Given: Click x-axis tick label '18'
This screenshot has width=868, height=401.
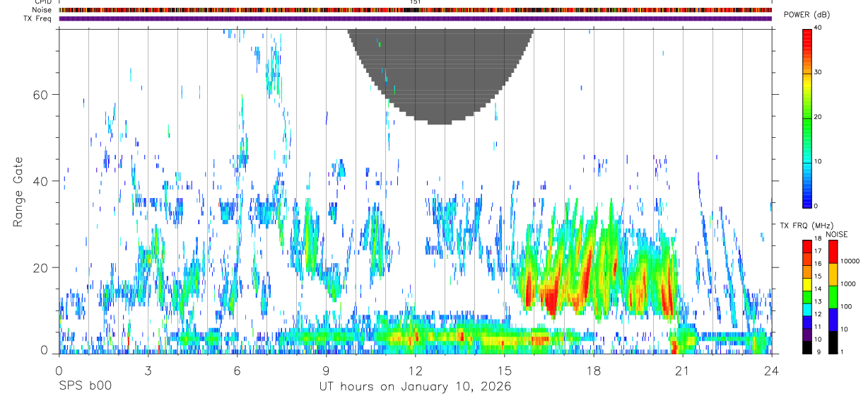Looking at the screenshot, I should pyautogui.click(x=594, y=370).
